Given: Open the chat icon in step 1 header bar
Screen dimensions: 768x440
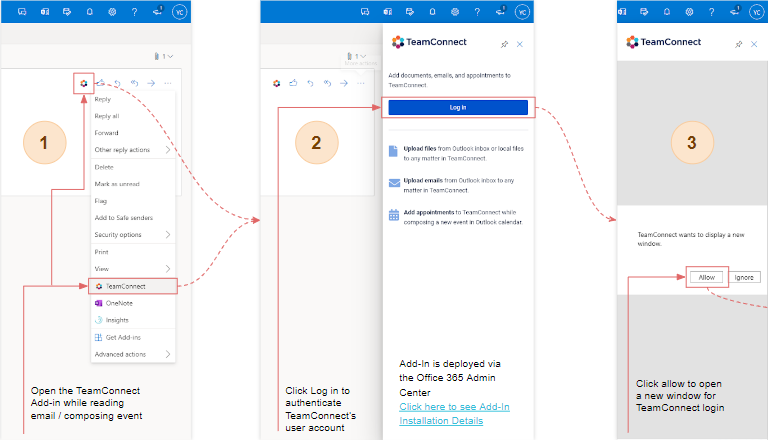Looking at the screenshot, I should [x=22, y=12].
